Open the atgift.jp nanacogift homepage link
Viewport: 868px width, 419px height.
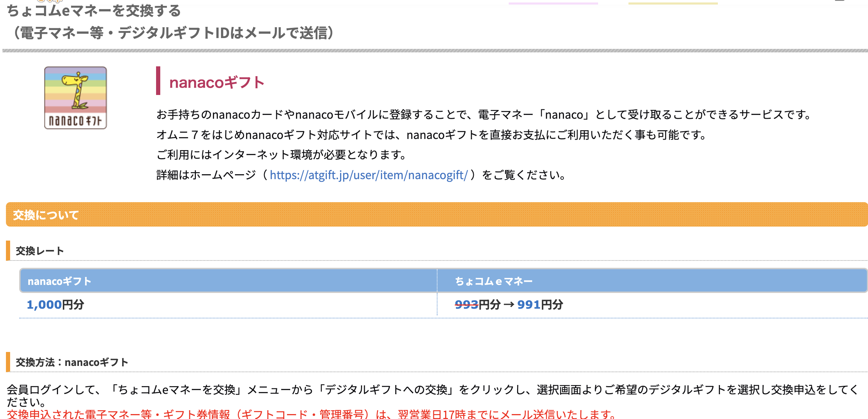coord(368,175)
